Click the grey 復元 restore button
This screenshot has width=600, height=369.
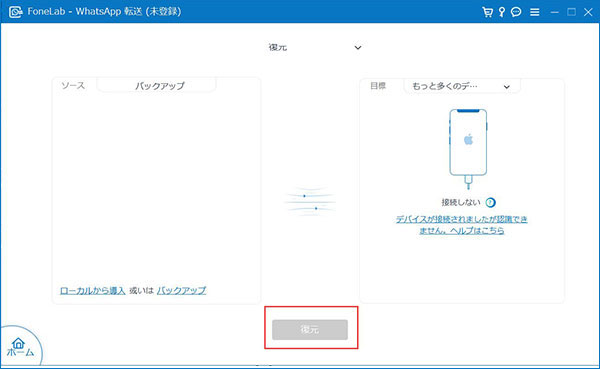point(310,329)
